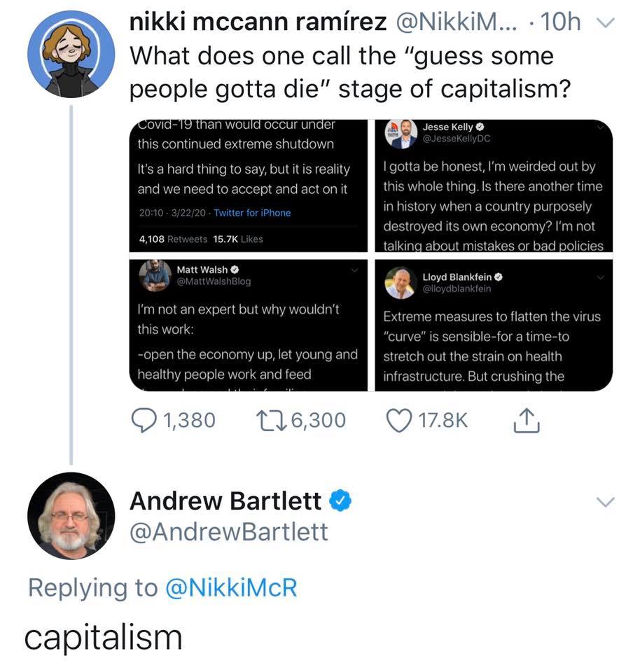
Task: Retweet nikki mccann ramírez's tweet
Action: tap(270, 420)
